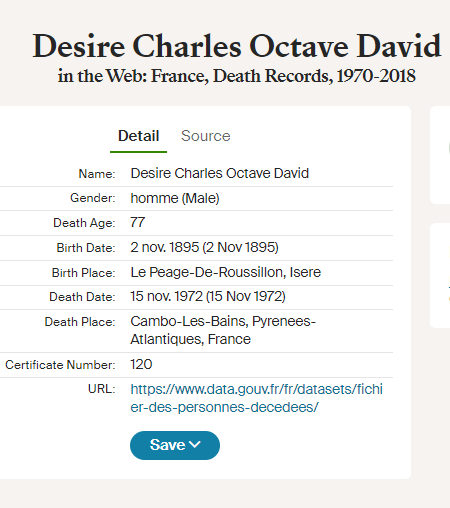Click the Death Place field label
Image resolution: width=450 pixels, height=508 pixels.
pos(80,322)
